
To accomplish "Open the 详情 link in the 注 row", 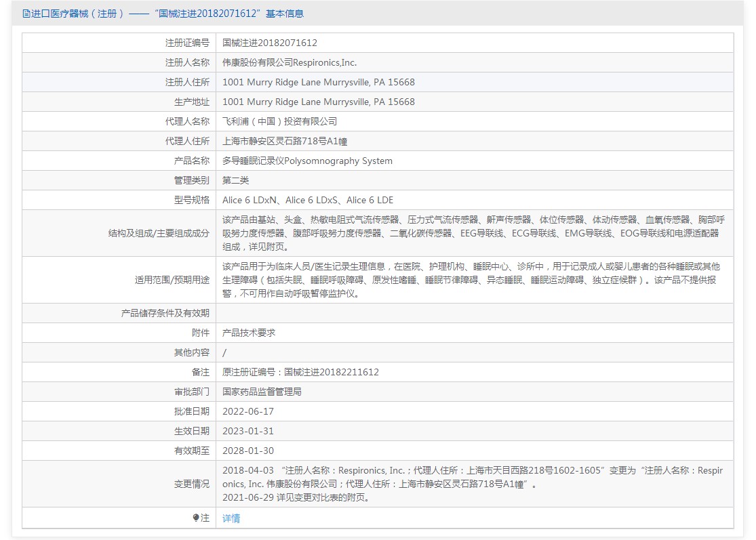I will coord(231,518).
